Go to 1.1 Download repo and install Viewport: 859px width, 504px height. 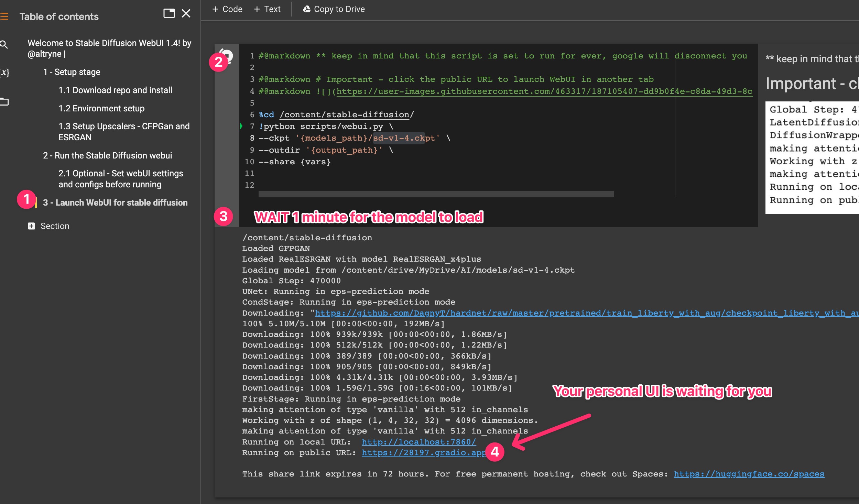point(115,90)
